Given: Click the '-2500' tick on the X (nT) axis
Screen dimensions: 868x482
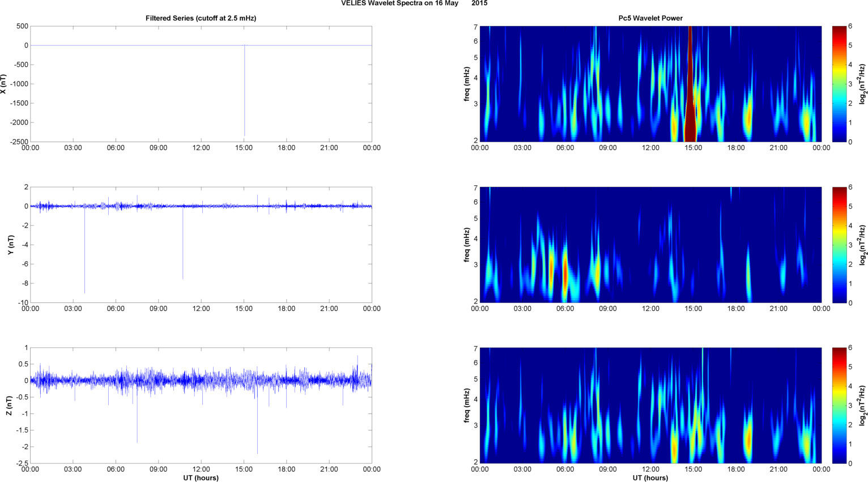Looking at the screenshot, I should [19, 142].
